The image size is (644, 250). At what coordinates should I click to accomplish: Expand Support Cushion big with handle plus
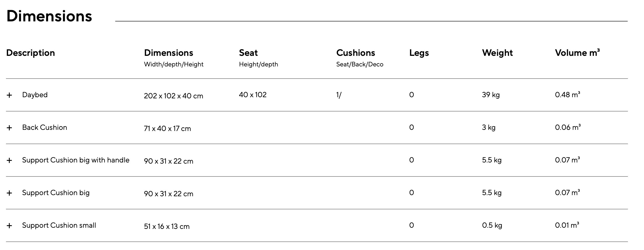[x=9, y=160]
